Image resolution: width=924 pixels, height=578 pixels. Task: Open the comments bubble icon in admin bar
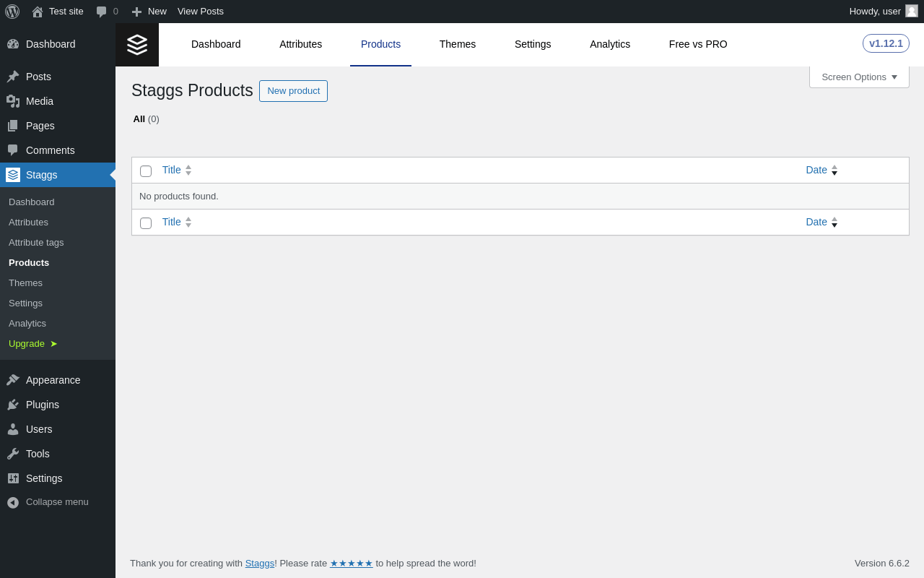click(102, 12)
